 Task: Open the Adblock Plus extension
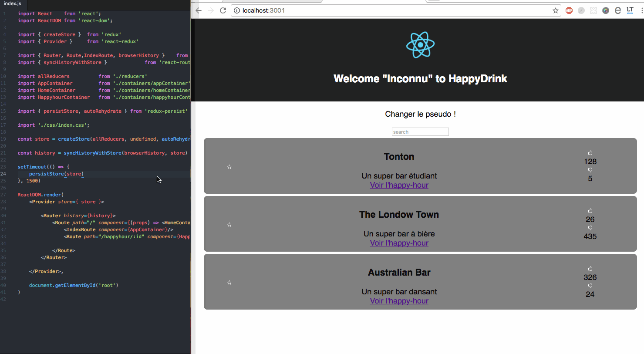click(569, 10)
